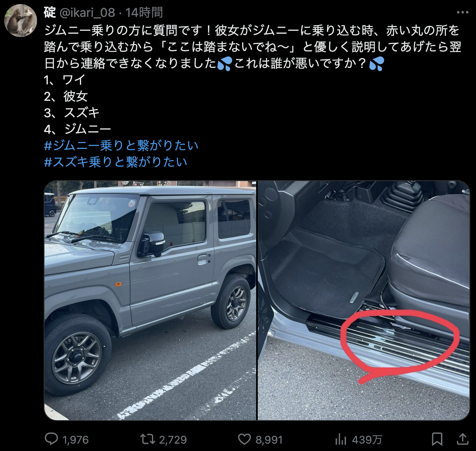
Task: Click the 14時間 timestamp
Action: (144, 13)
